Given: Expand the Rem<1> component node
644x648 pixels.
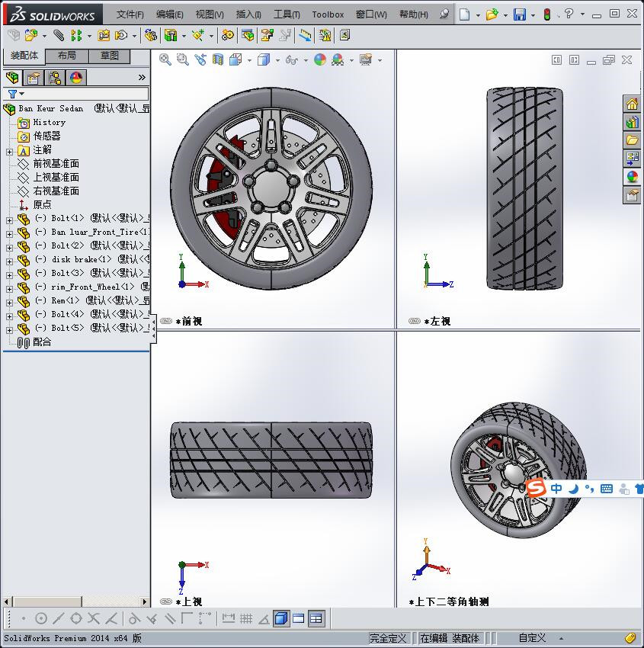Looking at the screenshot, I should point(9,303).
